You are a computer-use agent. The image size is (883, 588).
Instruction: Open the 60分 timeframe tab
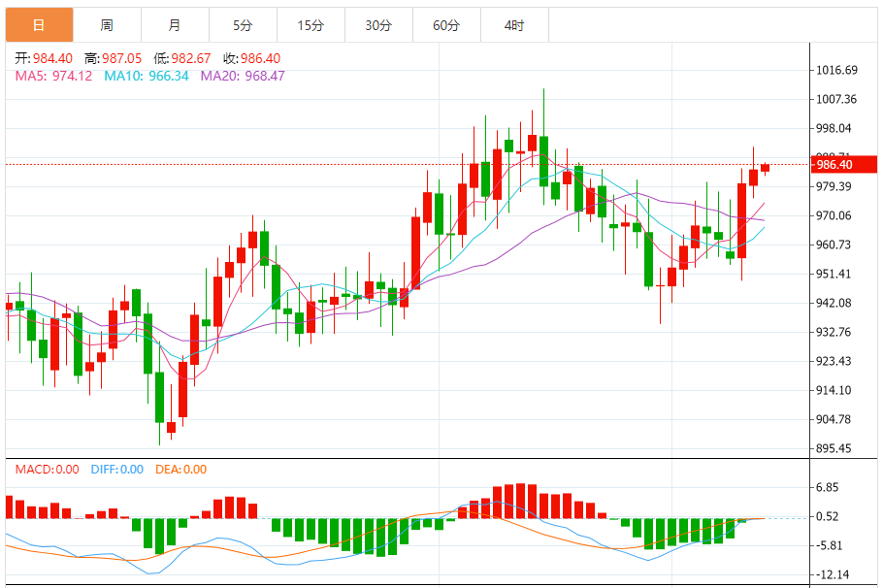[446, 25]
